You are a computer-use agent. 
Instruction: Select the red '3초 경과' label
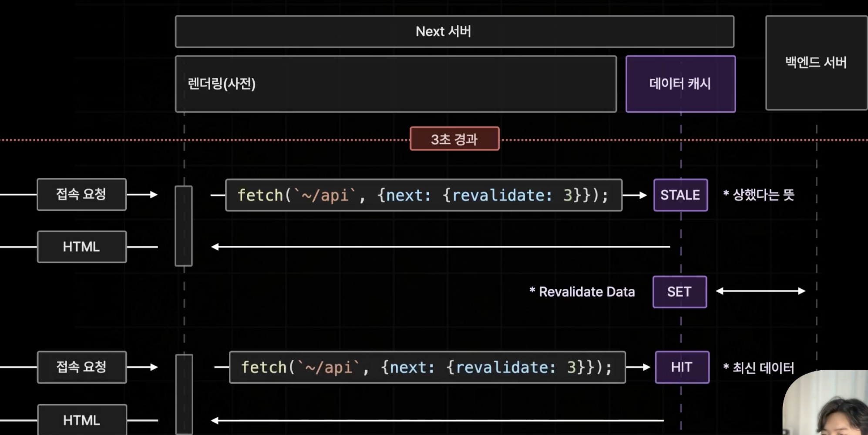[x=454, y=139]
